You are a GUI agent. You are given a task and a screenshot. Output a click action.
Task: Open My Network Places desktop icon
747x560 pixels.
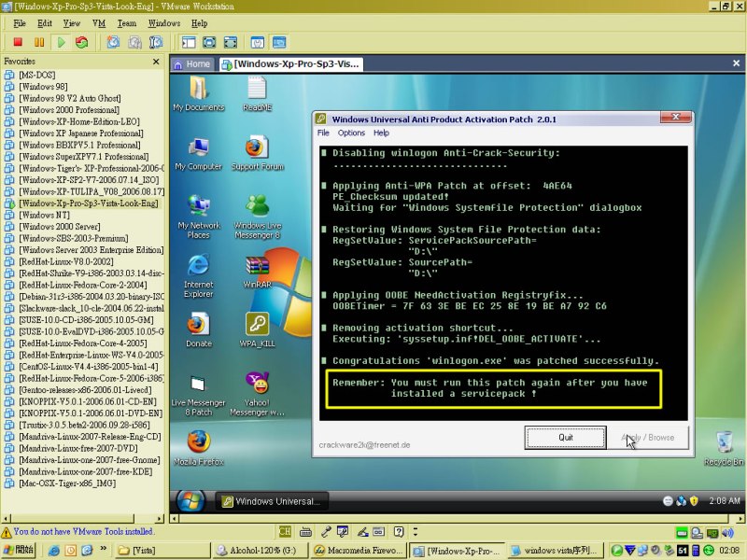pyautogui.click(x=199, y=217)
